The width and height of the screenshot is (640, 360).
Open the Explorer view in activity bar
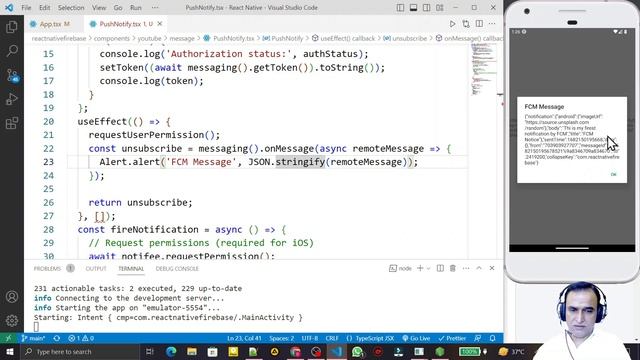12,27
